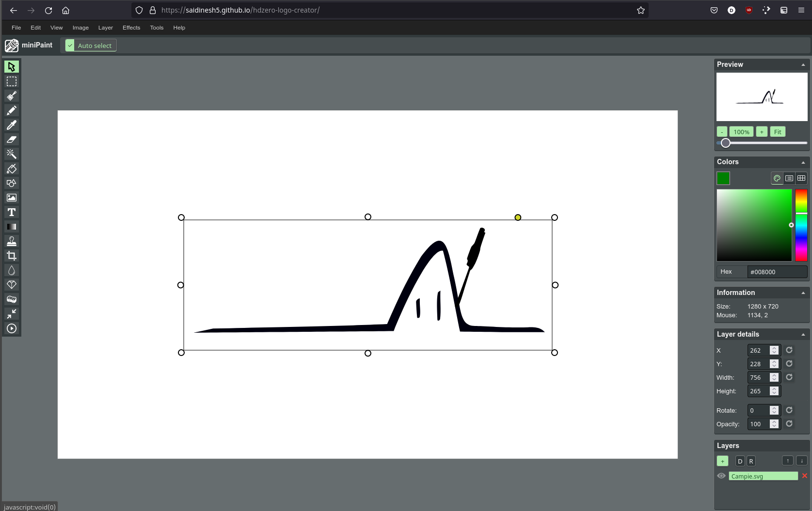
Task: Select the Pencil tool
Action: (12, 110)
